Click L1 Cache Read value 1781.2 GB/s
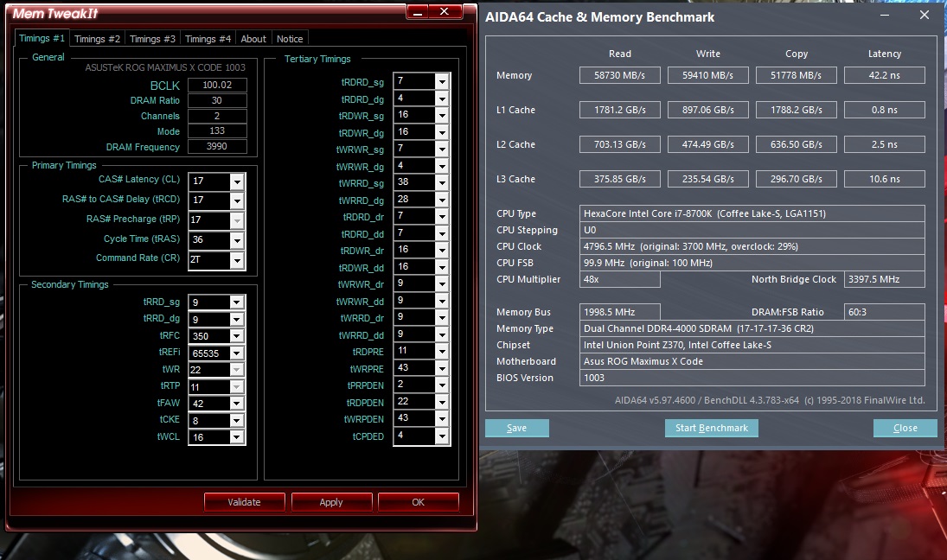Image resolution: width=947 pixels, height=560 pixels. tap(619, 110)
